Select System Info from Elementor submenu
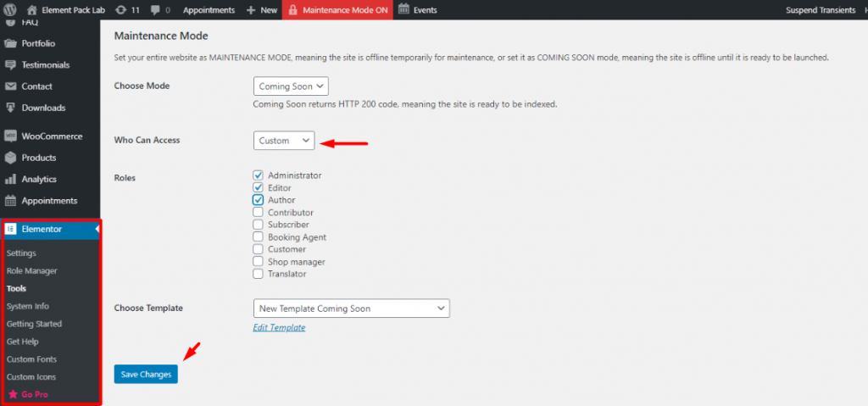The height and width of the screenshot is (406, 868). pos(28,306)
